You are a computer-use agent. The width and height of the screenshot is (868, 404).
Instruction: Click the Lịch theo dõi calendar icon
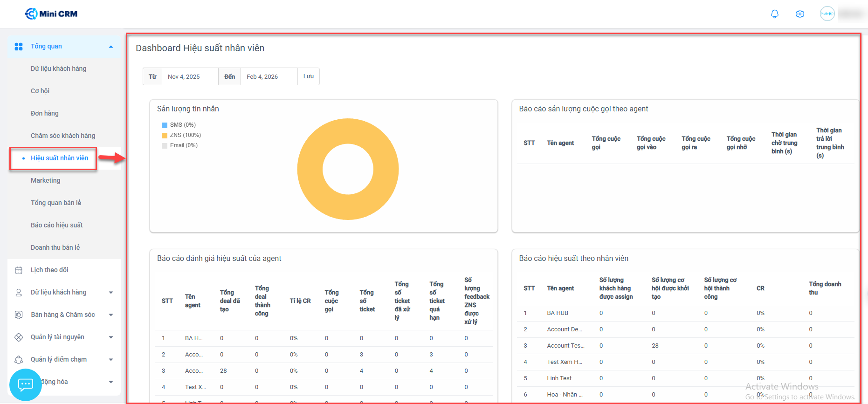point(19,270)
